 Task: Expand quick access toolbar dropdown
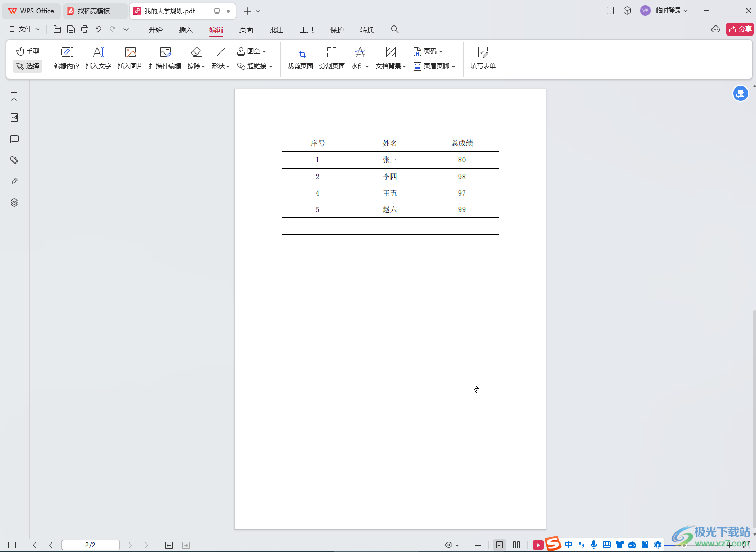point(126,29)
